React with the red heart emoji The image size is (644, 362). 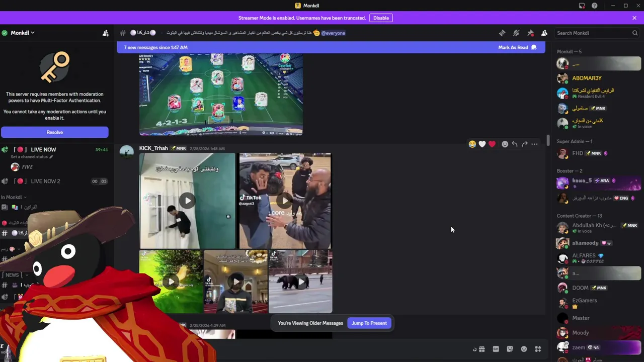click(492, 144)
